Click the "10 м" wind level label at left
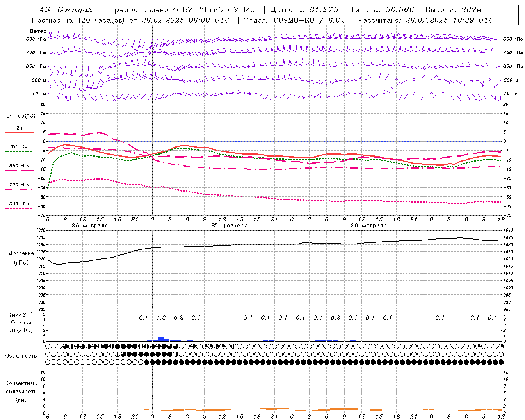The width and height of the screenshot is (525, 420). [39, 94]
